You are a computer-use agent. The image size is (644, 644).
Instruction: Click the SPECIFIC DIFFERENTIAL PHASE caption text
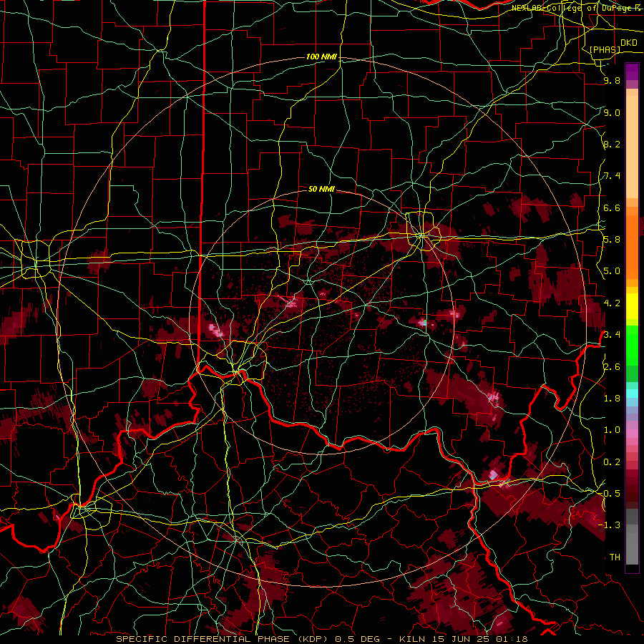[223, 639]
